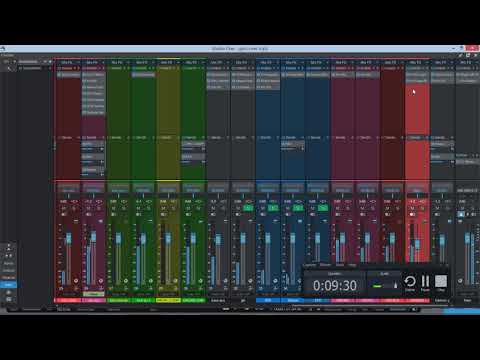Expand Inserts dropdown arrow on first blue channel

(275, 68)
